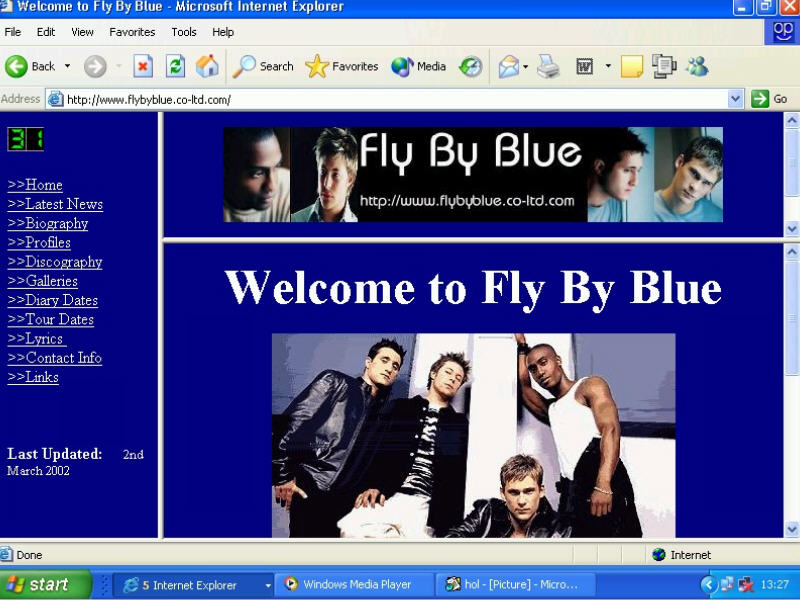Open the >>Latest News link
The width and height of the screenshot is (800, 600).
pyautogui.click(x=55, y=204)
